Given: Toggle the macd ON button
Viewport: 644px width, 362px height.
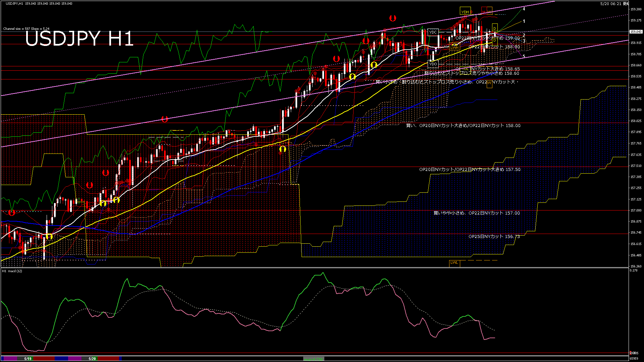Looking at the screenshot, I should 314,359.
